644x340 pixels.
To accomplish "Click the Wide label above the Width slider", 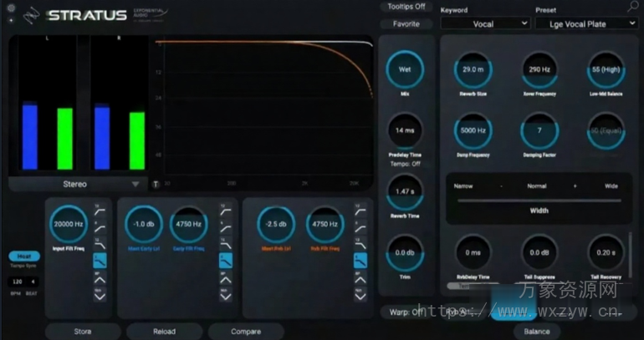I will [611, 186].
